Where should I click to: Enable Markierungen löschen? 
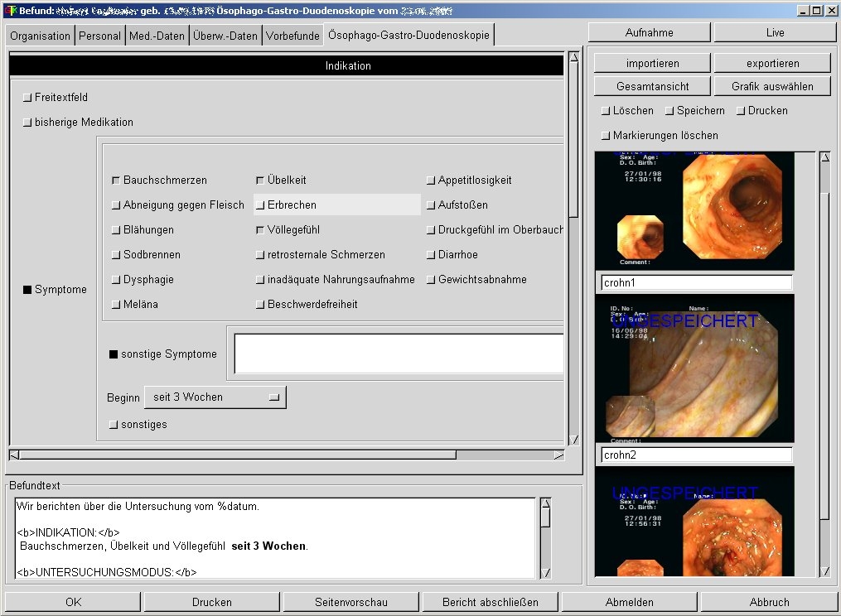coord(606,136)
